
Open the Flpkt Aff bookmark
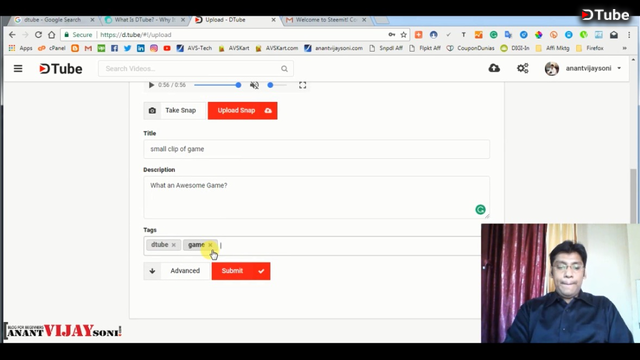(x=425, y=48)
